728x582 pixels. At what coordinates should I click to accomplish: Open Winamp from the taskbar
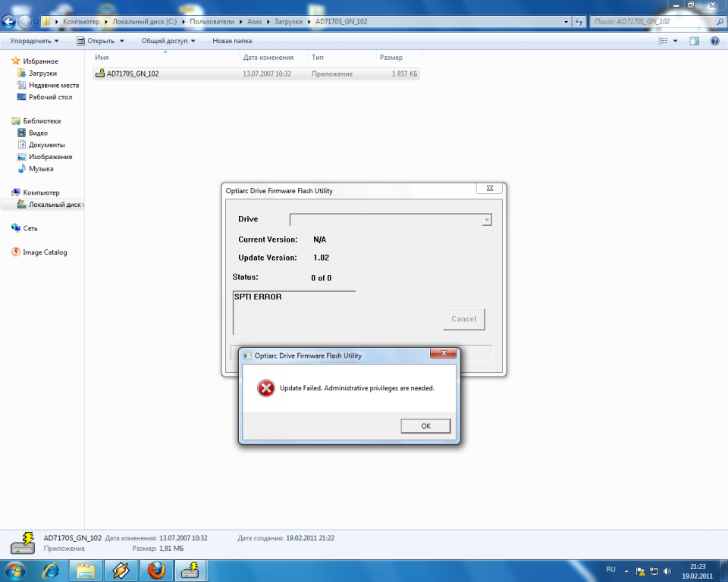point(121,571)
